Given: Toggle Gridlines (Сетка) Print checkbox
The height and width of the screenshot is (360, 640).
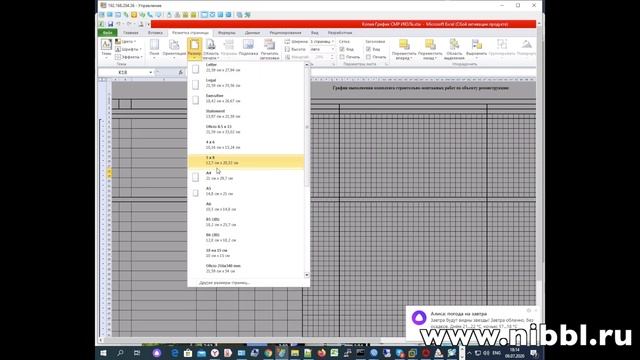Looking at the screenshot, I should click(x=342, y=57).
